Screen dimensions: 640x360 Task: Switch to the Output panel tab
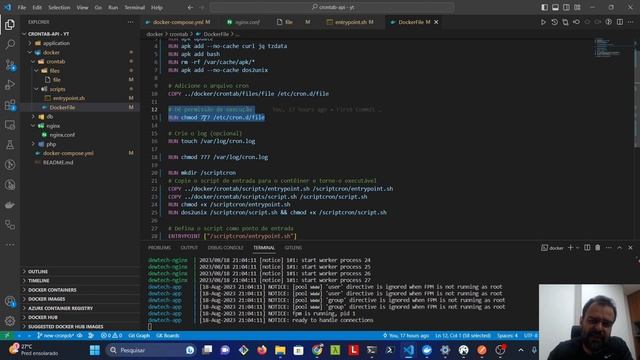[x=189, y=248]
